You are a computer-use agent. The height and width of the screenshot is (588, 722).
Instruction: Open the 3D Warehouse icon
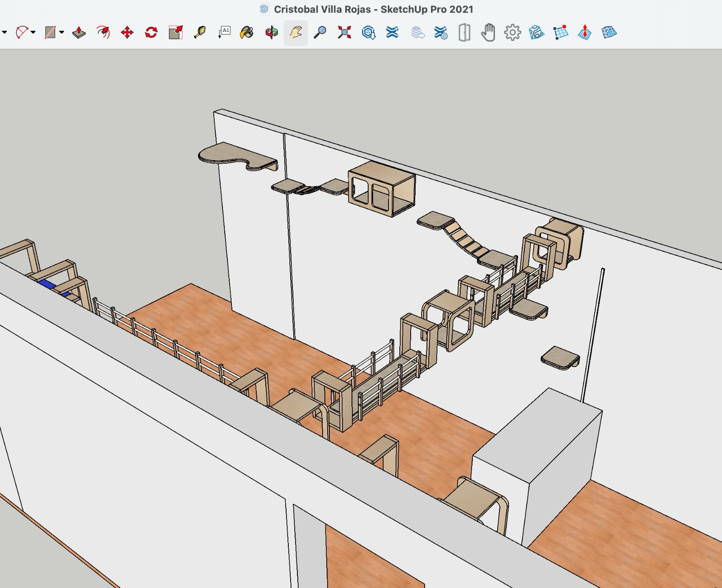[x=369, y=32]
